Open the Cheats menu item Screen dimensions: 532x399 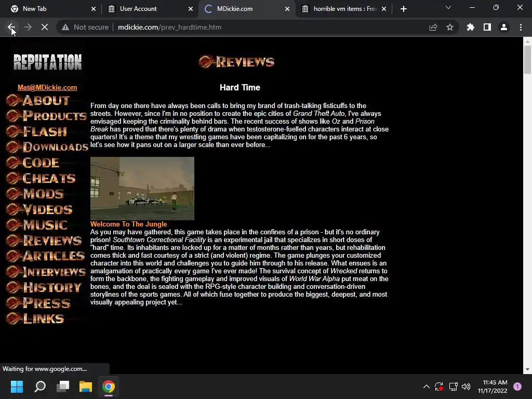click(x=41, y=178)
